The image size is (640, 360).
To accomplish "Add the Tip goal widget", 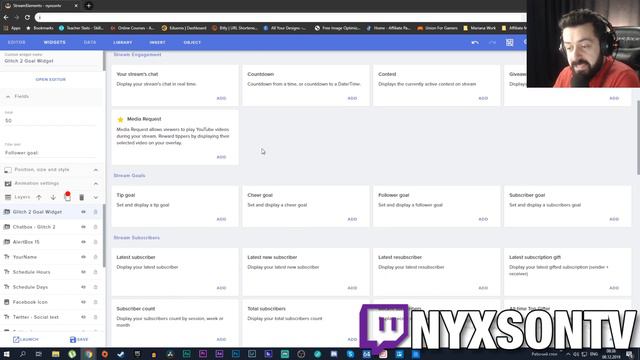I will (x=221, y=219).
